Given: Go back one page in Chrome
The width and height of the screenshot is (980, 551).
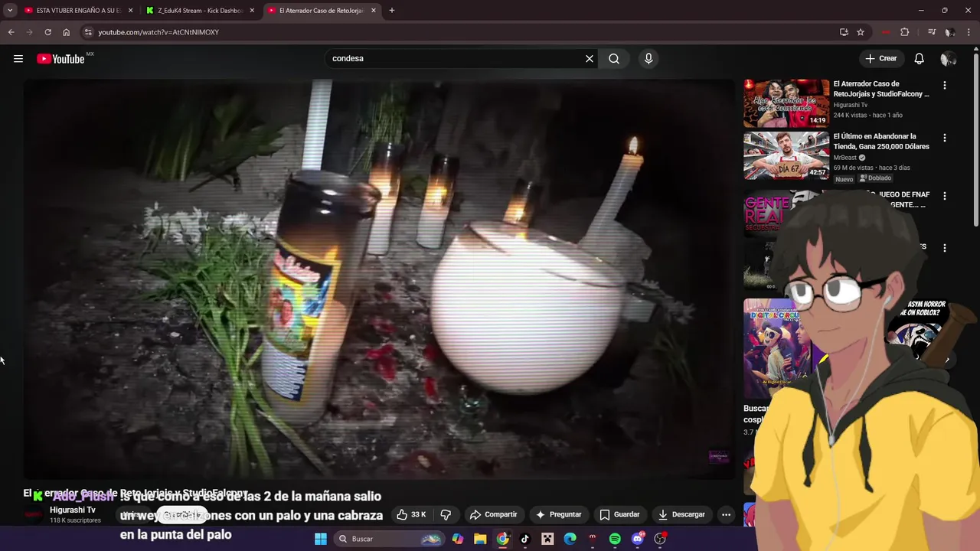Looking at the screenshot, I should tap(11, 32).
